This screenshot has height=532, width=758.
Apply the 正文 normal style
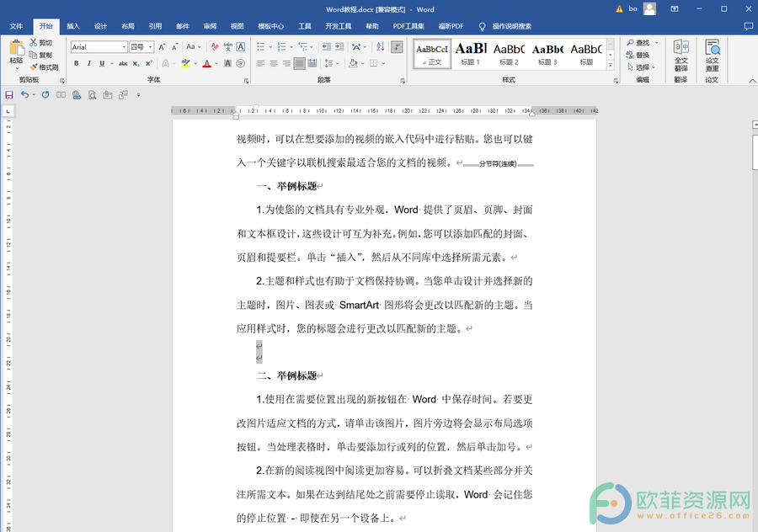tap(432, 54)
